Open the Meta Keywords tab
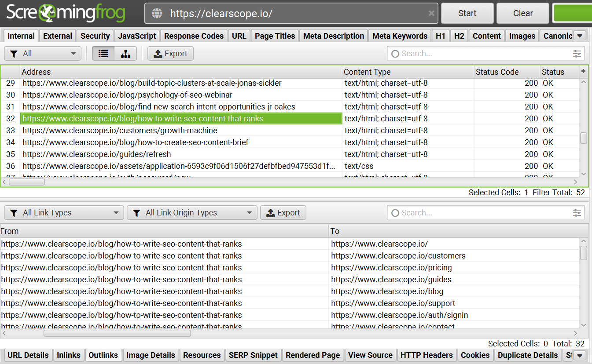592x364 pixels. point(400,36)
